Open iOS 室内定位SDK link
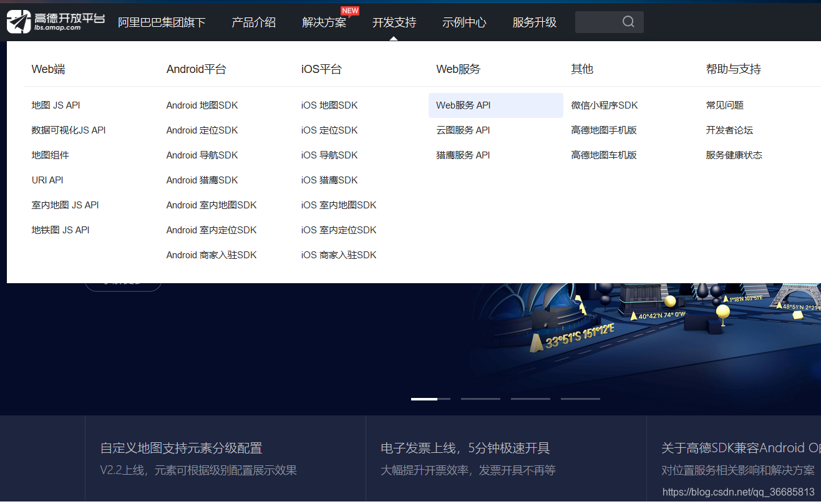Screen dimensions: 821x504 tap(339, 230)
